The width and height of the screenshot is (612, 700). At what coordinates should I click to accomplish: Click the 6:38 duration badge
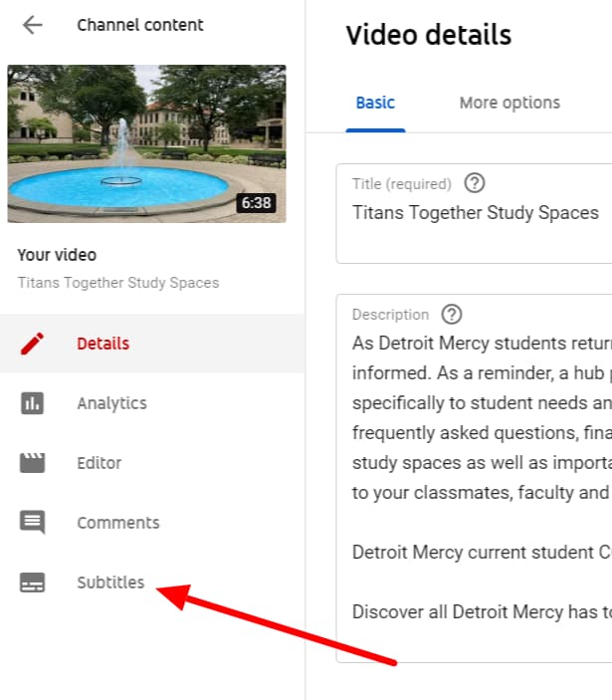pos(256,203)
